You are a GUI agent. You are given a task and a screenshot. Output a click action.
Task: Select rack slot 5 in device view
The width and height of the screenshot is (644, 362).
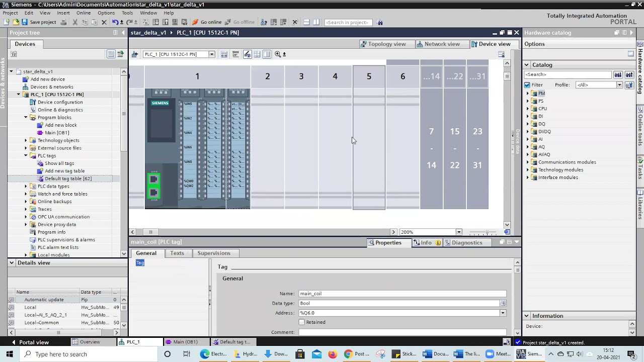click(x=369, y=137)
